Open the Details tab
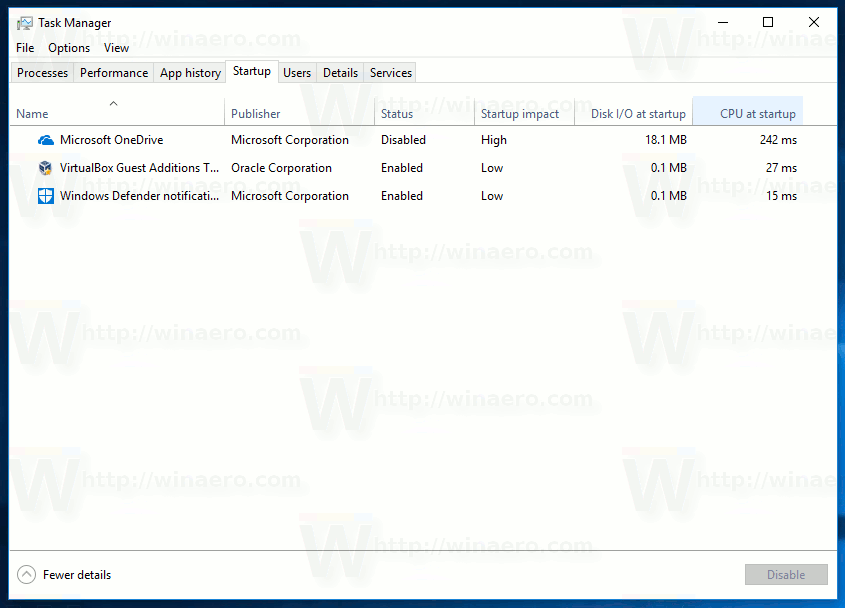This screenshot has height=608, width=845. (x=340, y=72)
